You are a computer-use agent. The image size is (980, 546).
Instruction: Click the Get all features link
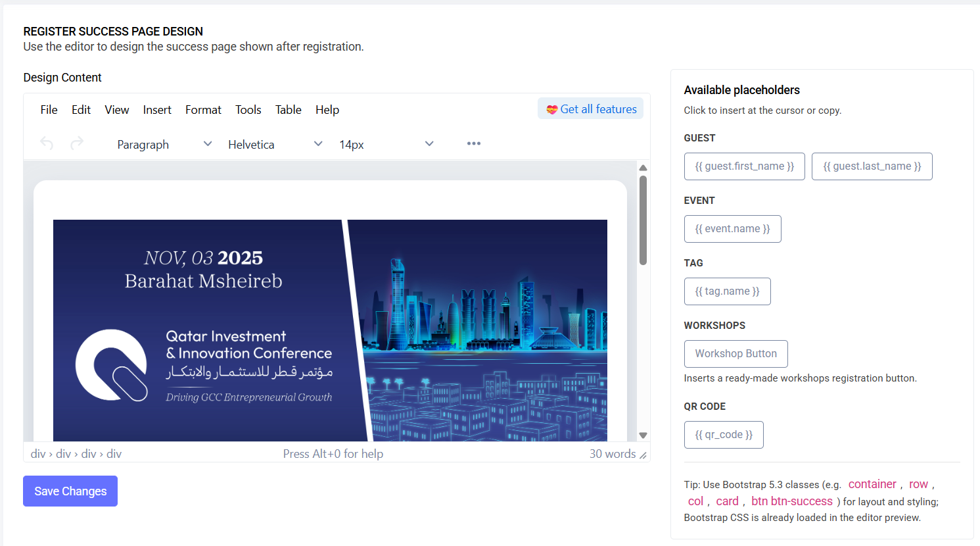597,108
